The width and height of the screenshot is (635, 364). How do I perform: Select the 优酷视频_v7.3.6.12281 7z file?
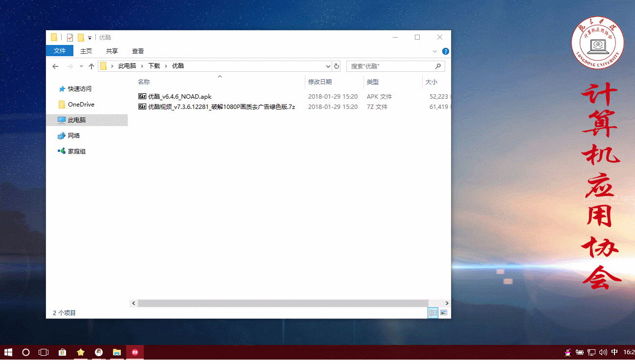[222, 107]
